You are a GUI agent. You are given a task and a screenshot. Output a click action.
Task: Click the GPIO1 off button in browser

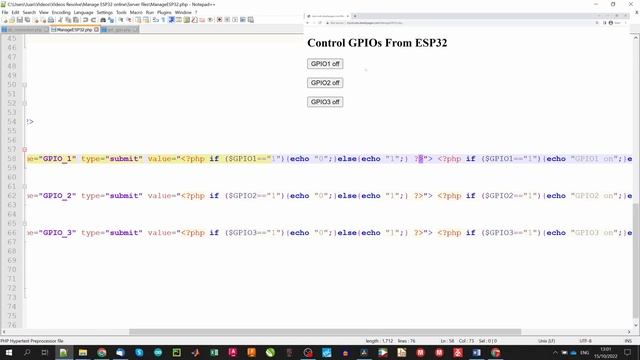325,64
